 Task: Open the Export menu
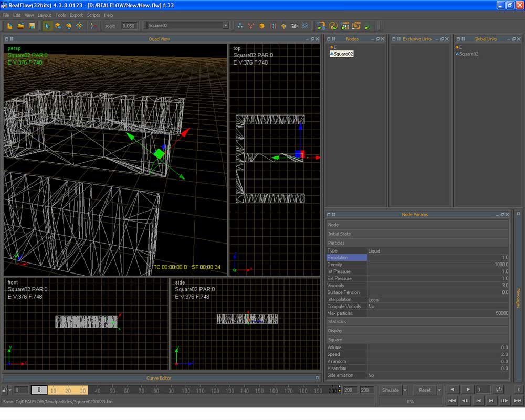coord(76,15)
